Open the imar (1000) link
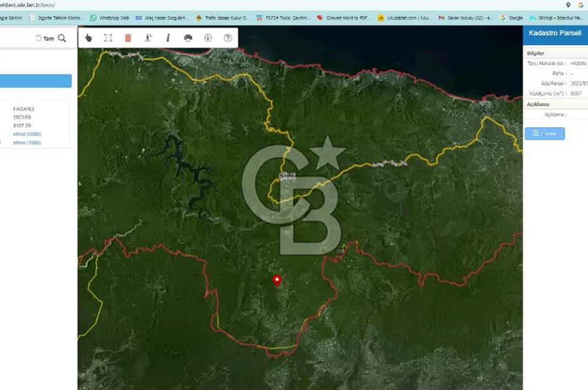 (26, 142)
